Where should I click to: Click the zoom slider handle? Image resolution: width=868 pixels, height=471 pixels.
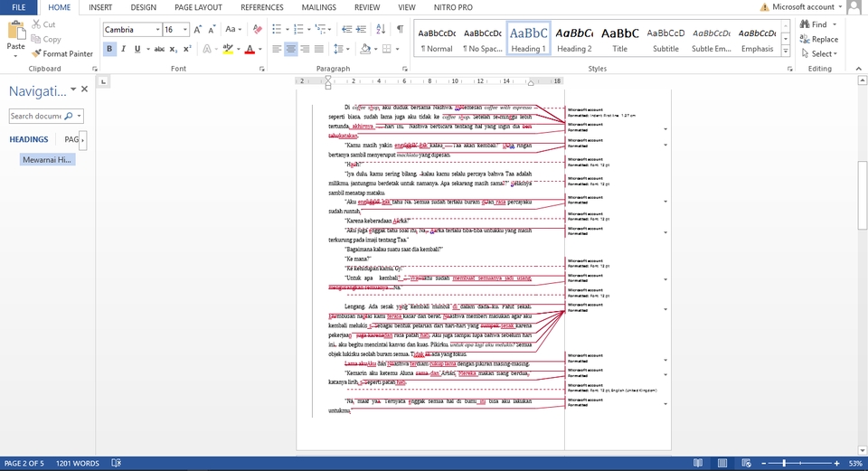[784, 463]
